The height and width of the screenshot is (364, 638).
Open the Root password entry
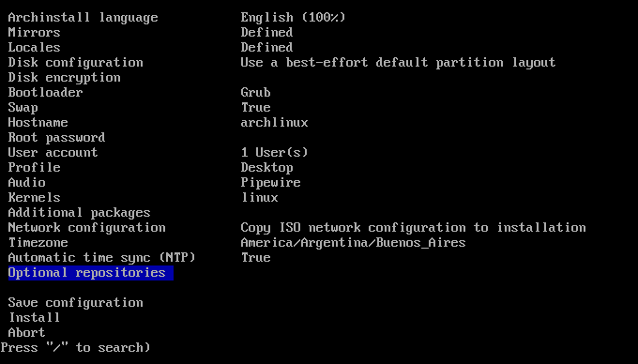click(x=56, y=138)
